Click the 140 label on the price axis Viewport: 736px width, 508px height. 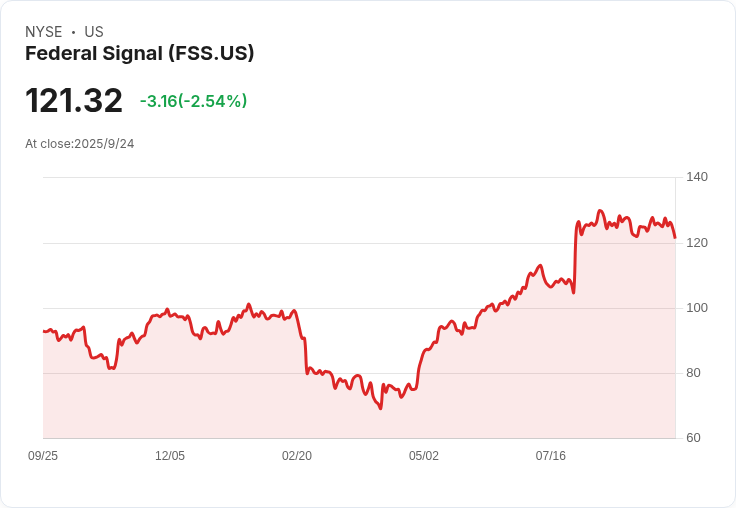[x=697, y=177]
